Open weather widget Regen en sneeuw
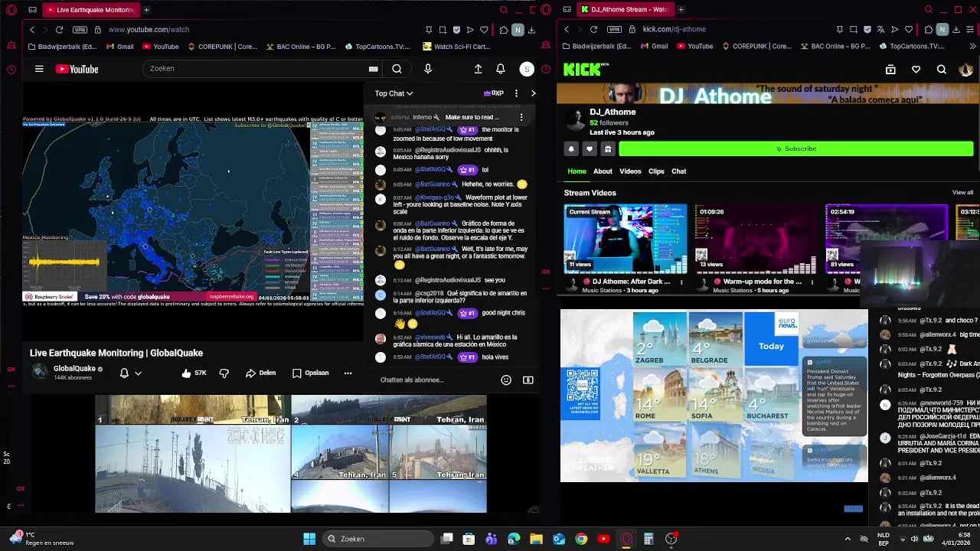 pos(41,539)
